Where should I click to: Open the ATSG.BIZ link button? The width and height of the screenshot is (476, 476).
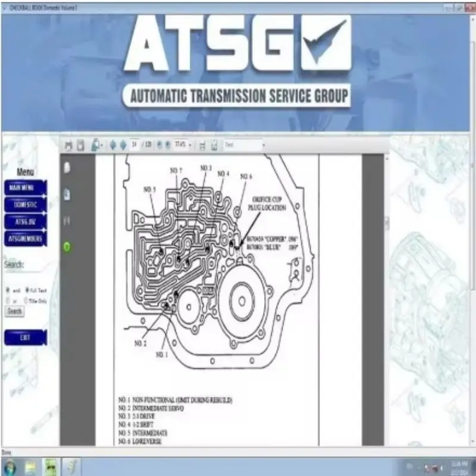pos(25,221)
